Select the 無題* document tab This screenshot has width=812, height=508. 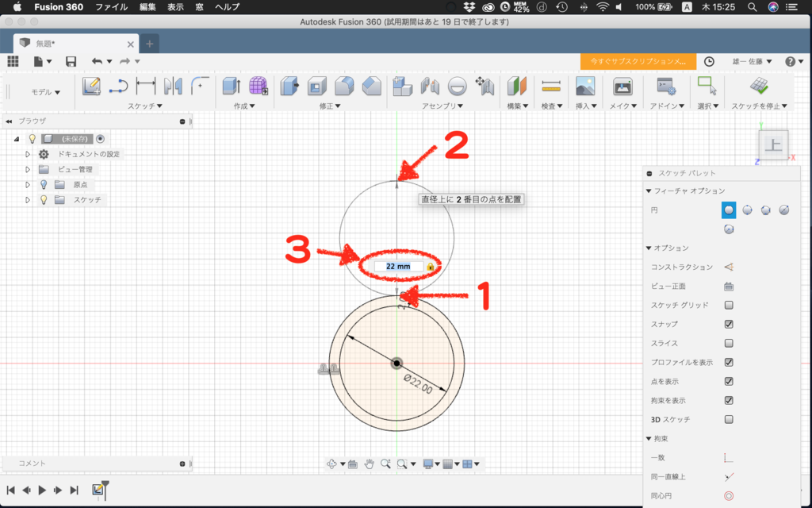coord(75,44)
